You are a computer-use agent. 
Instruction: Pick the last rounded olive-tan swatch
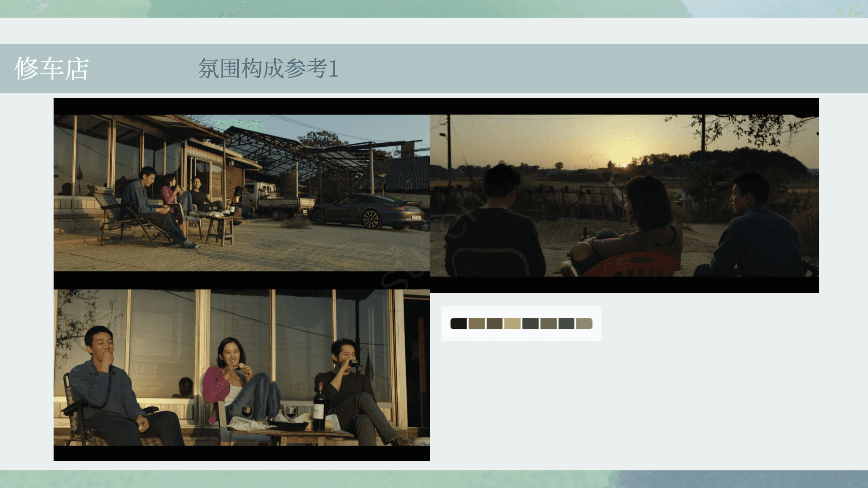point(584,324)
